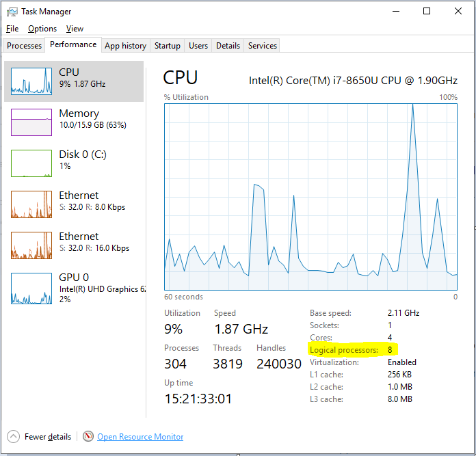Click Intel(R) UHD Graphics text under GPU 0
This screenshot has height=456, width=476.
103,289
